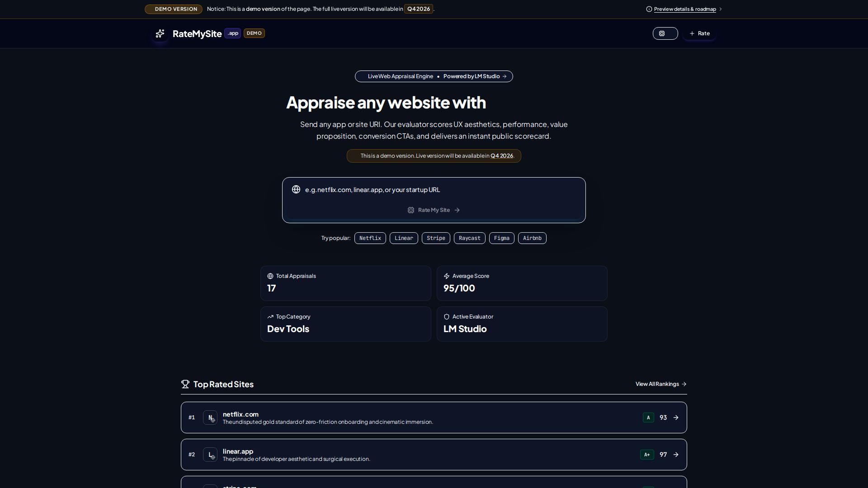Click the Live Web Appraisal Engine label

400,76
